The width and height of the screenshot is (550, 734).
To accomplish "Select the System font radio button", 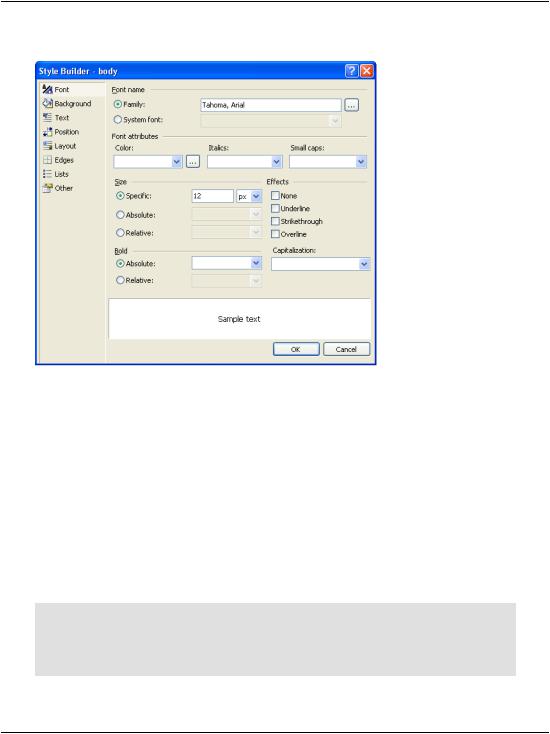I will tap(118, 119).
